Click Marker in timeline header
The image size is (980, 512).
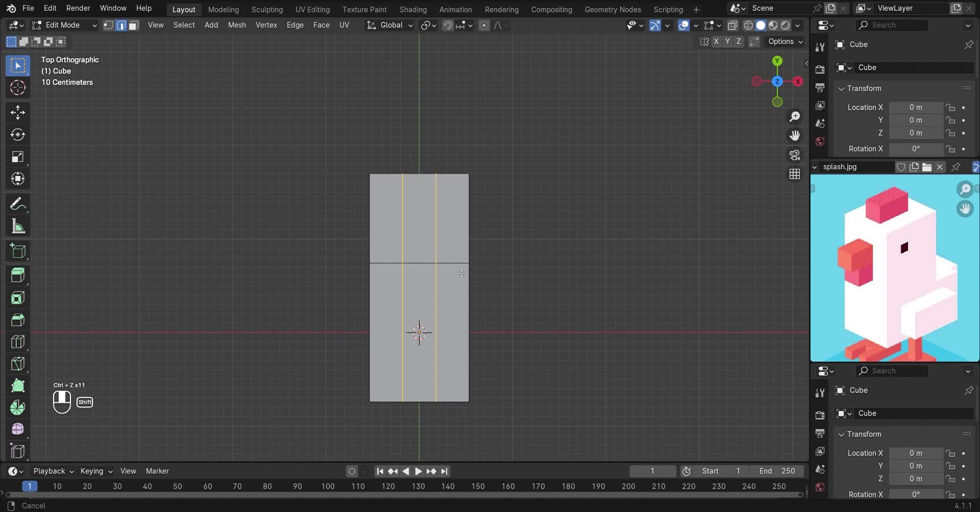(157, 471)
